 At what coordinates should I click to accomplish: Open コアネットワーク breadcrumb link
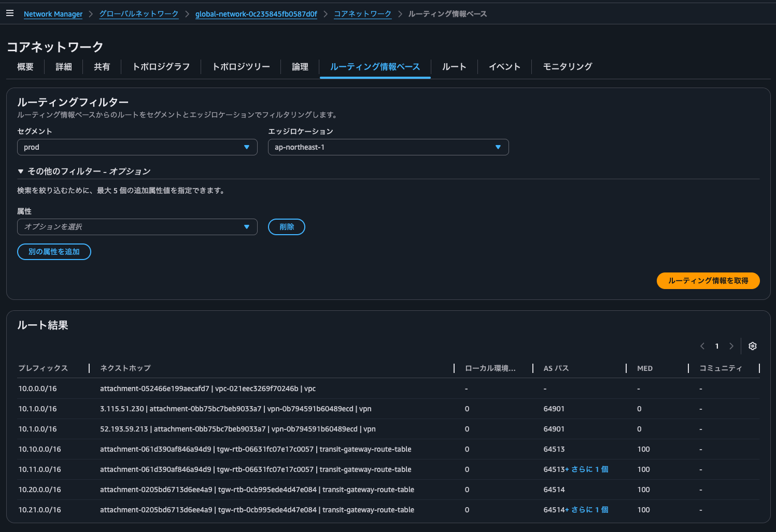pos(362,14)
